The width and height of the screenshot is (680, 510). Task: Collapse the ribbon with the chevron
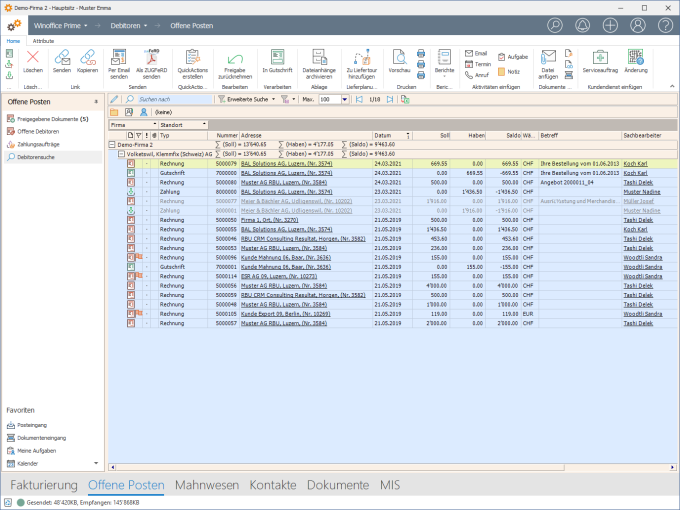pos(672,86)
